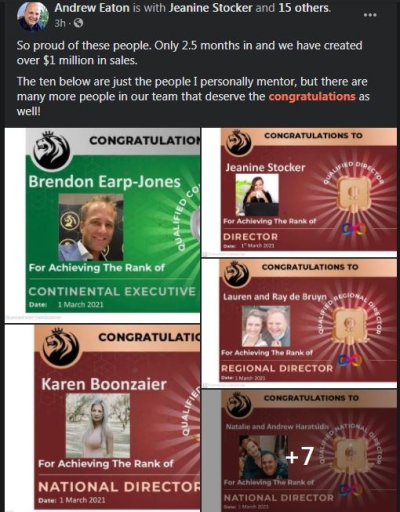View the +7 more photos overlay
400x512 pixels.
[299, 451]
